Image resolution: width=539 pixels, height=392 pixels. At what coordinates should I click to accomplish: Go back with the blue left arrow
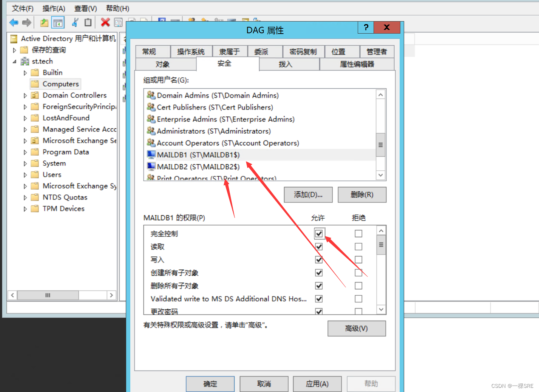14,23
